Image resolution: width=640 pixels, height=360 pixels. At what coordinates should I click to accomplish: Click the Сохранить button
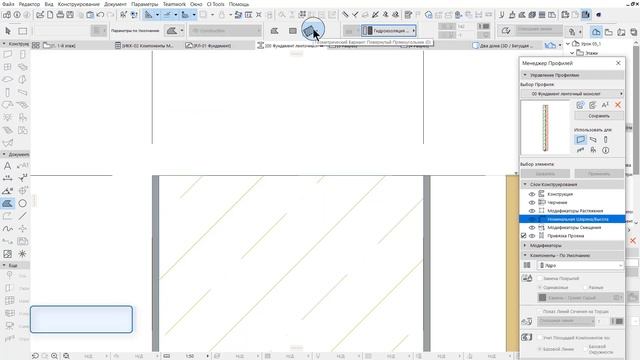click(599, 116)
